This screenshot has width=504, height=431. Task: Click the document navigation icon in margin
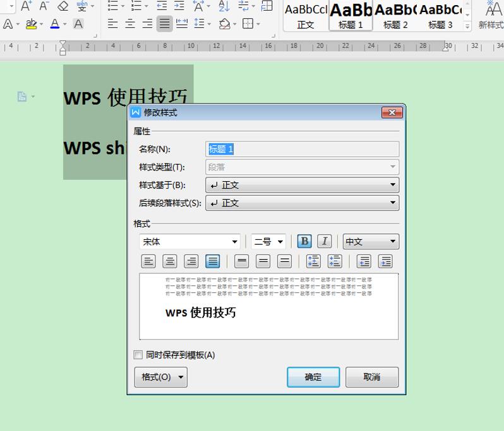tap(22, 97)
